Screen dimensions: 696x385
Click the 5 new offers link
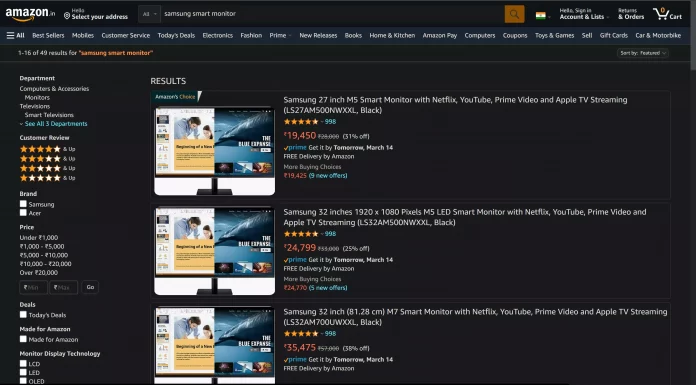point(328,288)
